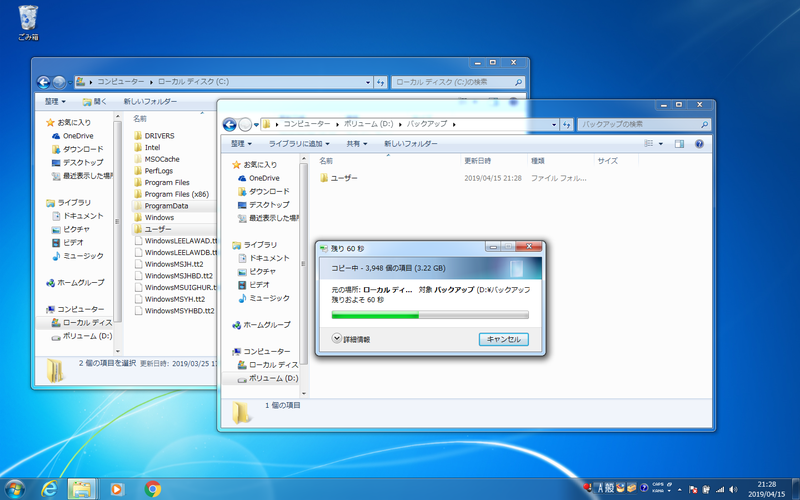This screenshot has height=500, width=800.
Task: Click 開く in C: drive window toolbar
Action: [x=95, y=102]
